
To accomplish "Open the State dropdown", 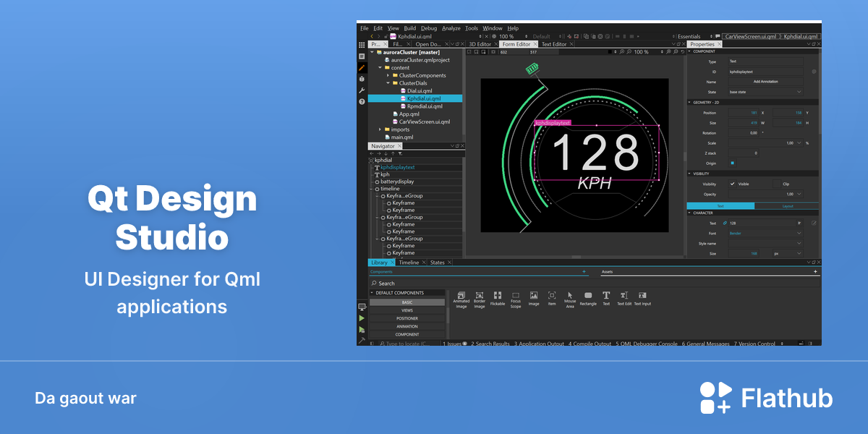I will tap(765, 92).
